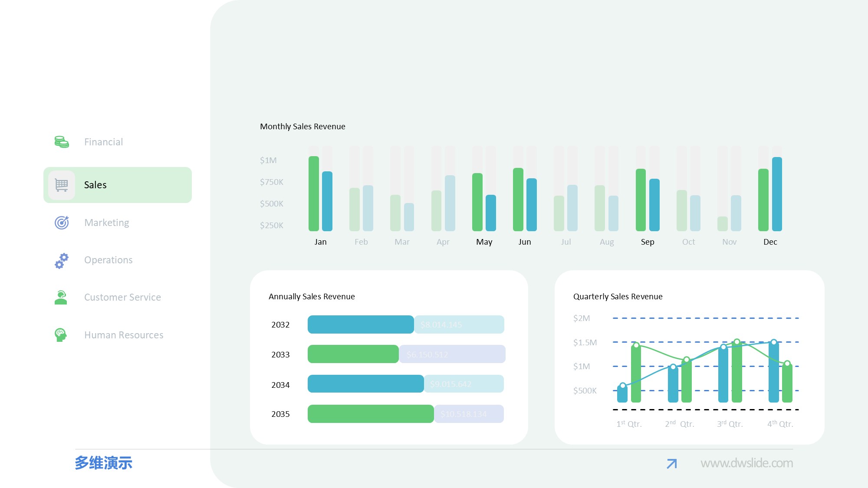Click the blue diagonal arrow icon

[x=671, y=464]
